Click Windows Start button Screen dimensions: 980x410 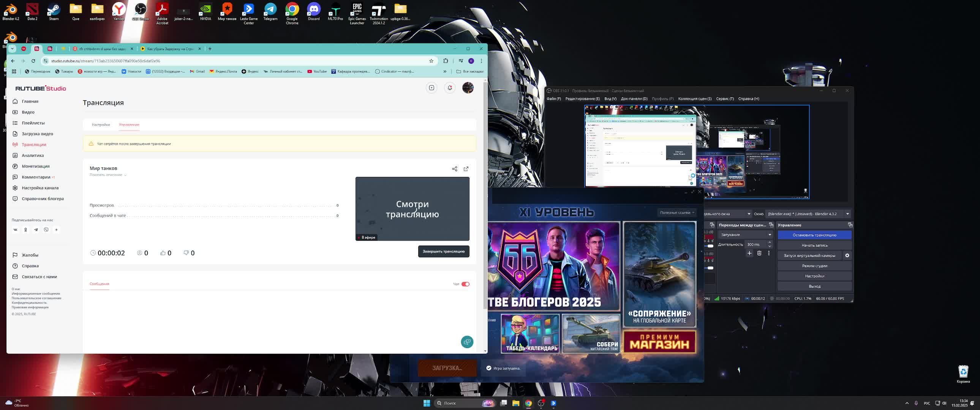(x=427, y=403)
